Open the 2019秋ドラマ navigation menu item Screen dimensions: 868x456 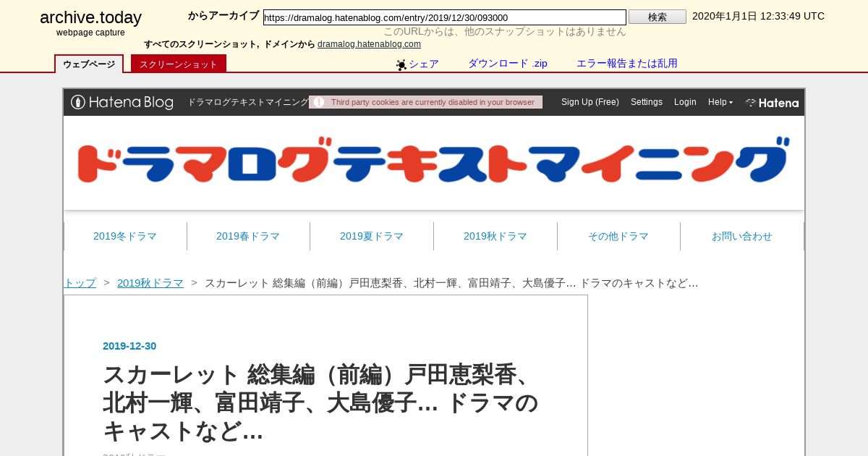point(495,236)
